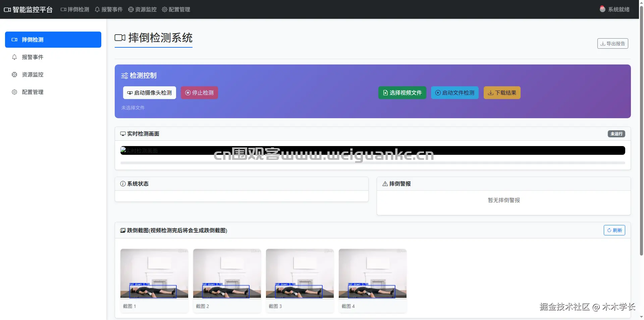
Task: Open the 截图 2 fall screenshot thumbnail
Action: click(227, 273)
